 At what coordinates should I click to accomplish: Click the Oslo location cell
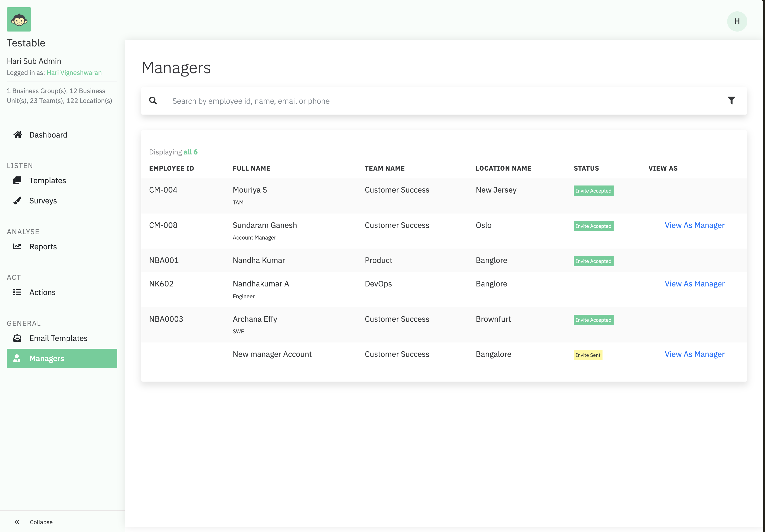tap(483, 225)
